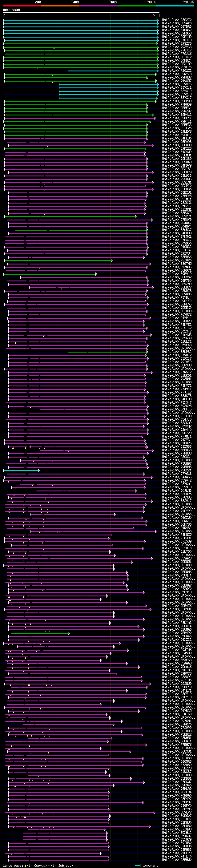
Task: Select label UniRef100_C5XIQ9
Action: (x=177, y=64)
